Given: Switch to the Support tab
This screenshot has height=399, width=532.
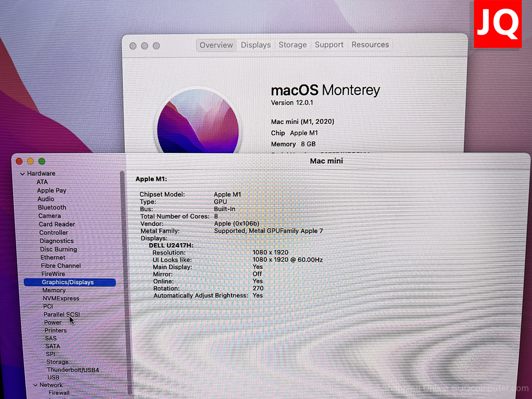Looking at the screenshot, I should [329, 45].
